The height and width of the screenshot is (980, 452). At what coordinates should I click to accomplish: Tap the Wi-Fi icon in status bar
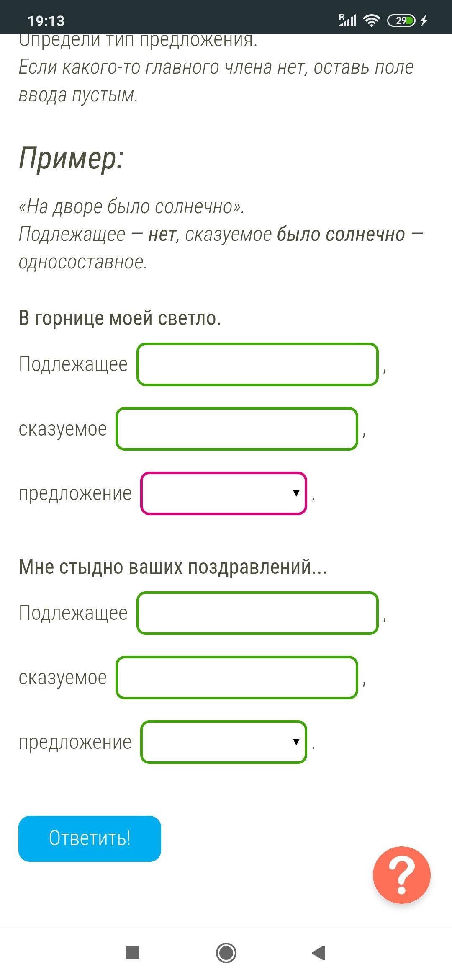pos(371,20)
